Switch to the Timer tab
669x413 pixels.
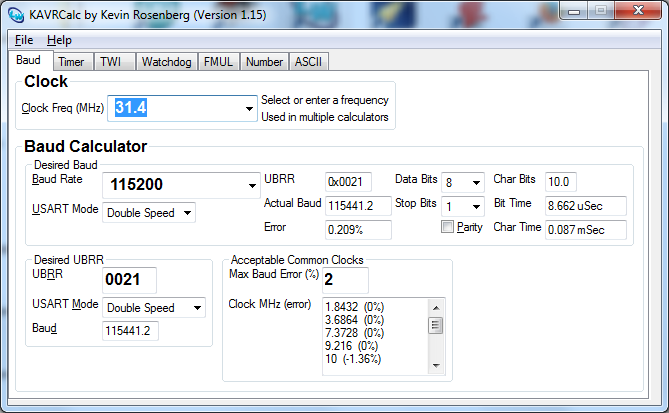pos(71,62)
